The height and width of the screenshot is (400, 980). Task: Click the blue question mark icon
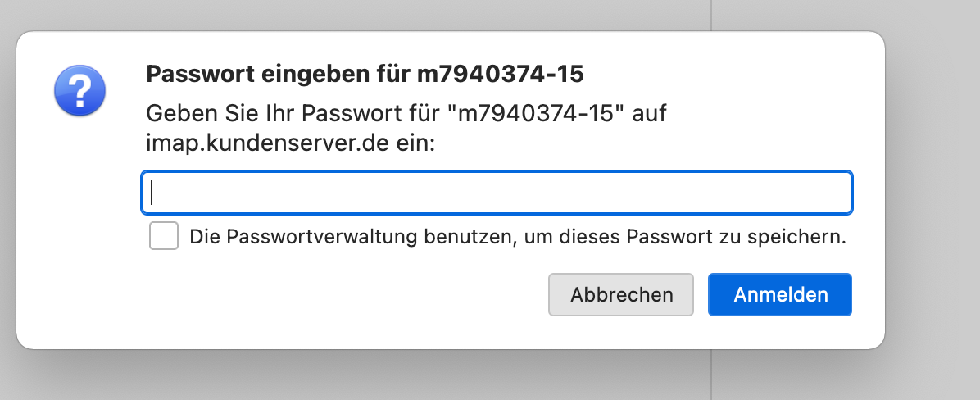click(79, 91)
